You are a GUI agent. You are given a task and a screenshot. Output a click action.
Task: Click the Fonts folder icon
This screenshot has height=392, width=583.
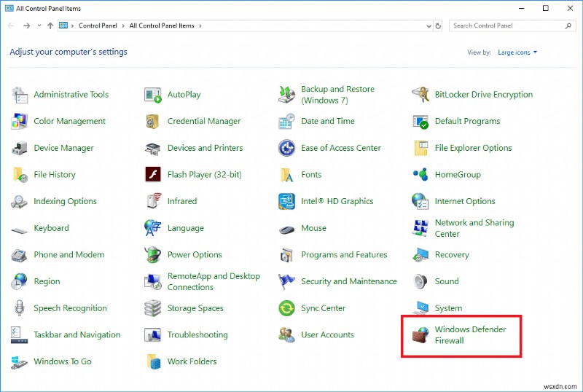click(286, 175)
